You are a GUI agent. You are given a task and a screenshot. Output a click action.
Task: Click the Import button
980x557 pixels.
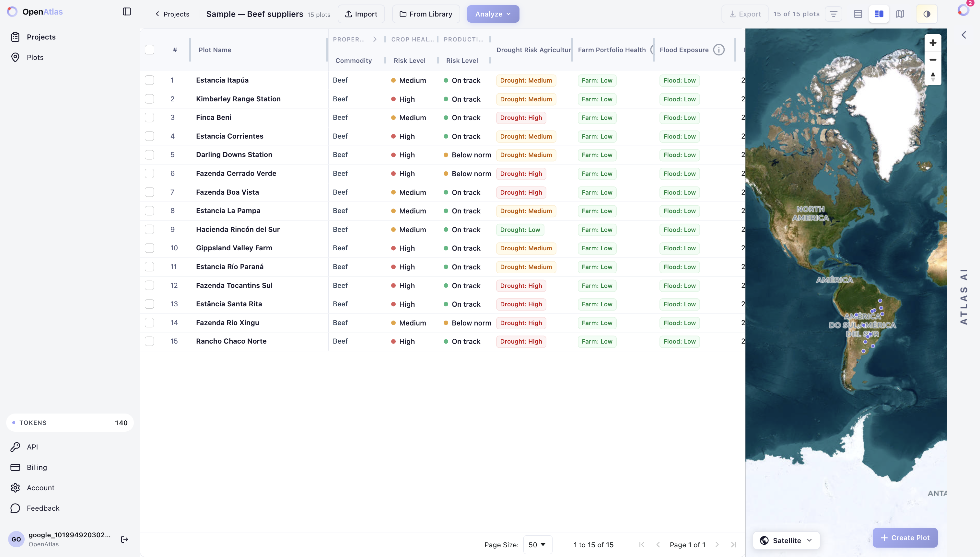coord(361,14)
